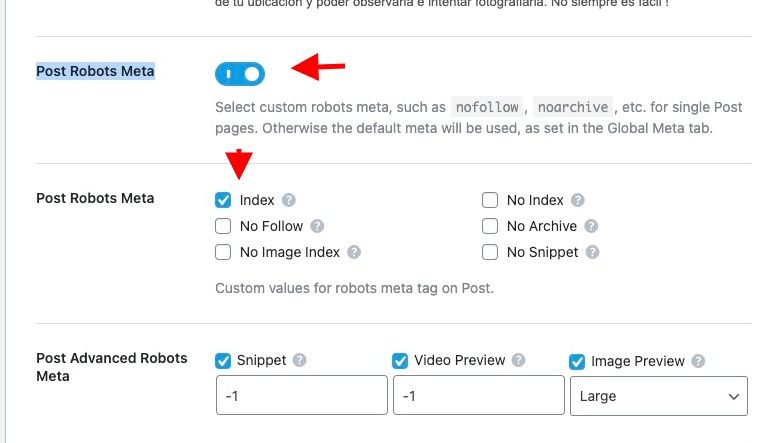Open help icon beside Video Preview
The height and width of the screenshot is (443, 767).
pos(519,360)
